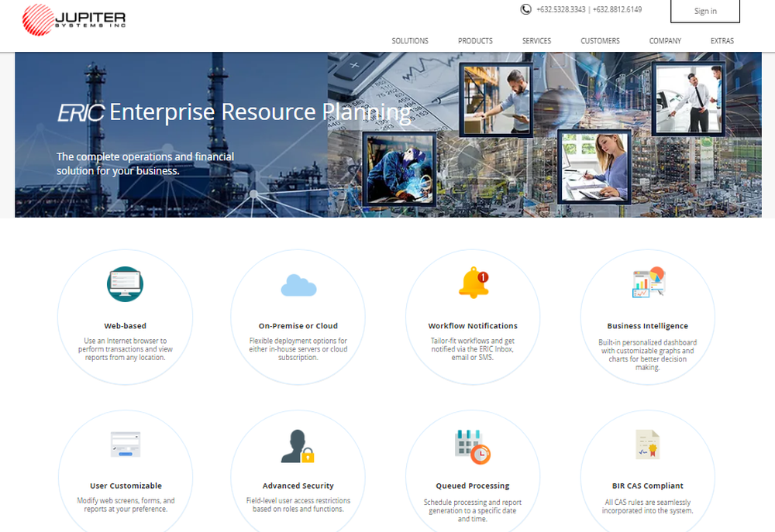Click the Advanced Security user lock icon
Viewport: 775px width, 532px height.
click(298, 446)
